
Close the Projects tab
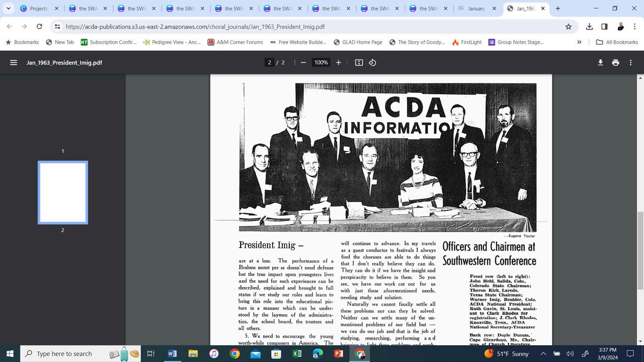pos(57,9)
